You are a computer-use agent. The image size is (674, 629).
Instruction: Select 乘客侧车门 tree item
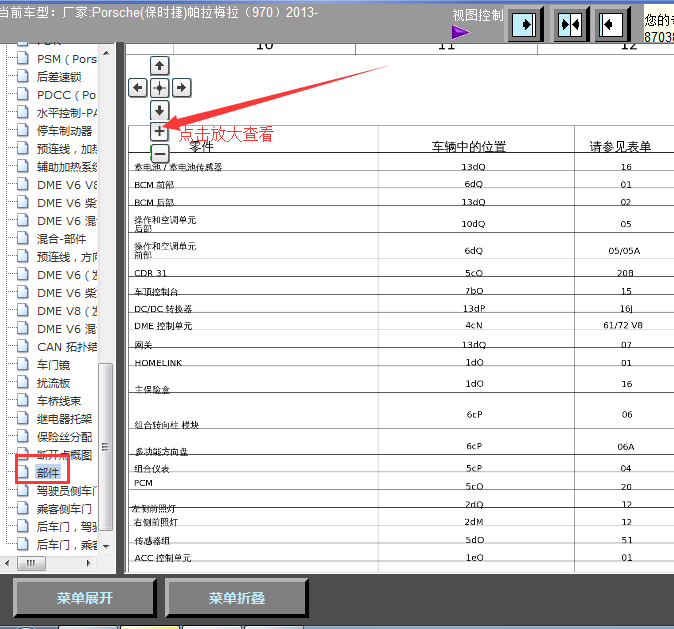(64, 509)
